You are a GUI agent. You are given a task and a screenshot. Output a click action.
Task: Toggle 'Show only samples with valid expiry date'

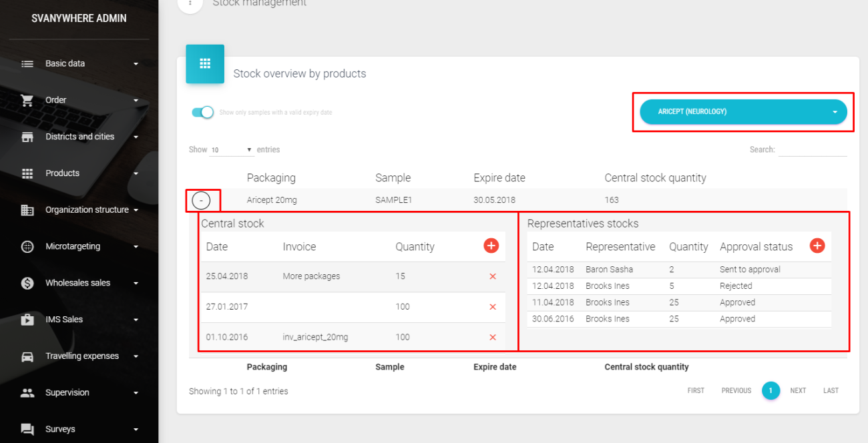[202, 112]
